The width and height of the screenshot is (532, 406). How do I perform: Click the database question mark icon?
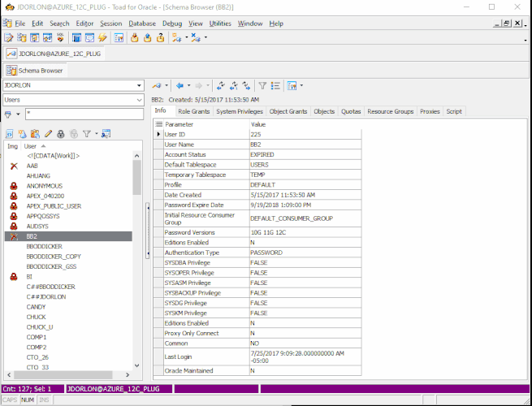point(160,37)
